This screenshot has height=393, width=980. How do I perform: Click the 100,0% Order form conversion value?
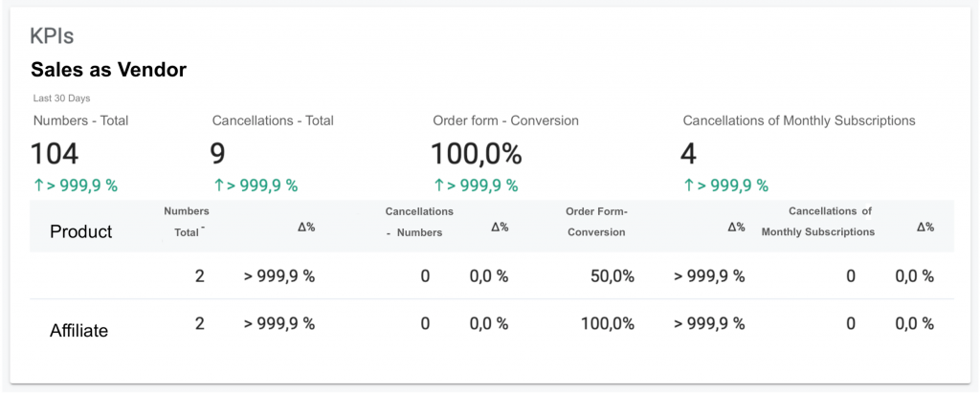(476, 153)
